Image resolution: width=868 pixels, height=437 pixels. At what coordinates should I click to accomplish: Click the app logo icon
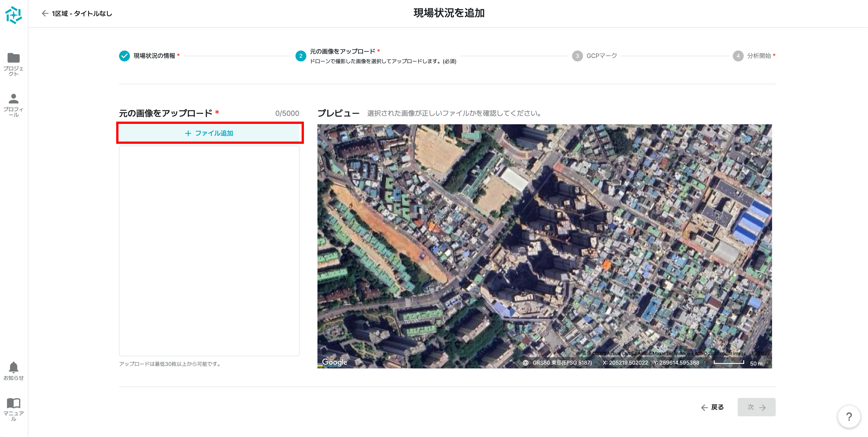pos(13,15)
